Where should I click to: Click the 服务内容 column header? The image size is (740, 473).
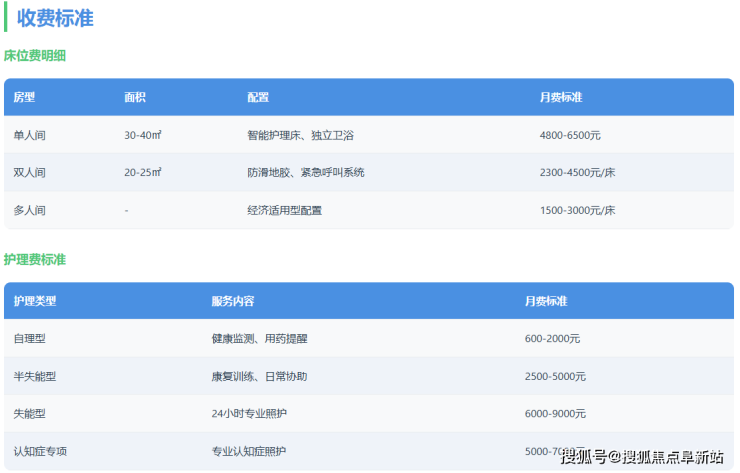tap(232, 301)
